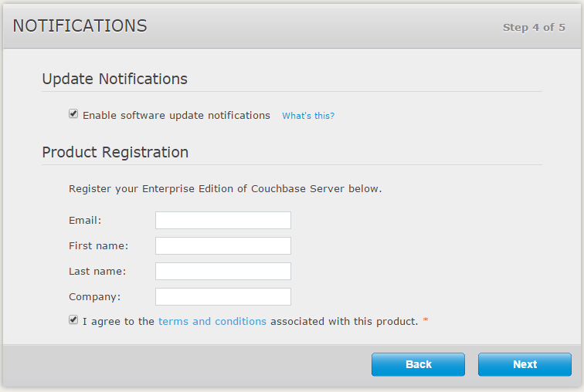Click the "Email:" field label

(x=85, y=221)
